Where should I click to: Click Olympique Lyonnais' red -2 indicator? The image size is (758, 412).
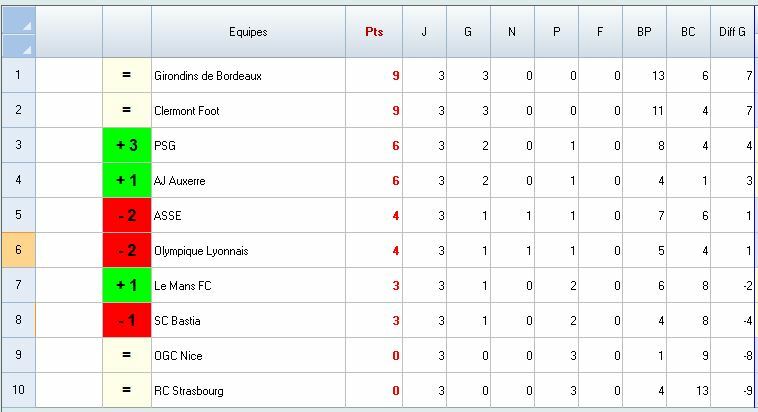127,251
